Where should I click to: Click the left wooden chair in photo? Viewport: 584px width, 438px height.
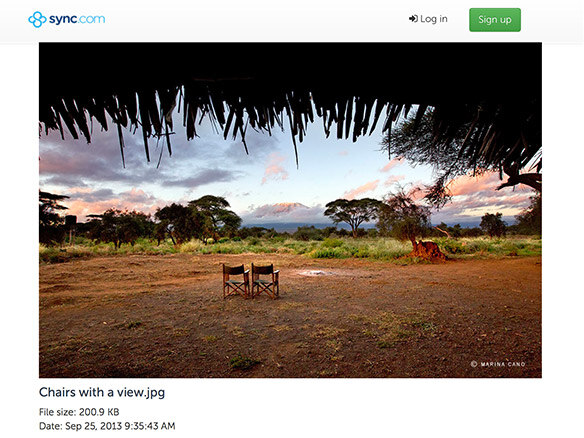click(x=236, y=281)
